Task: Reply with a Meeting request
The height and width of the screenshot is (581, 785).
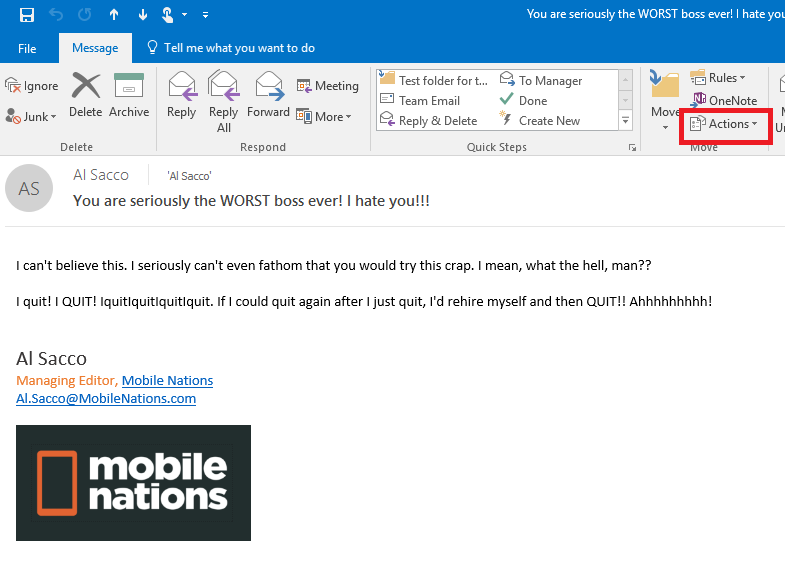Action: pos(327,86)
